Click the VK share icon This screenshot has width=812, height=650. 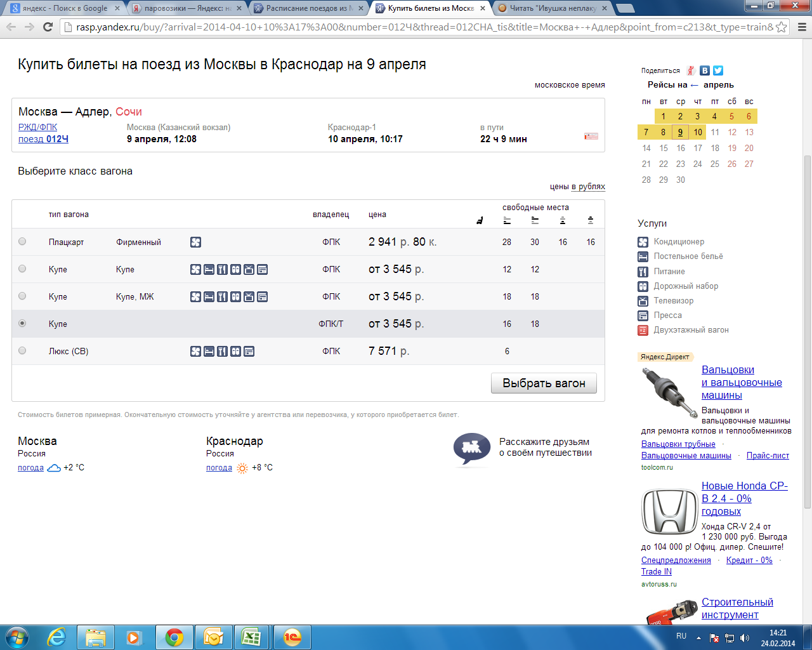(x=705, y=70)
